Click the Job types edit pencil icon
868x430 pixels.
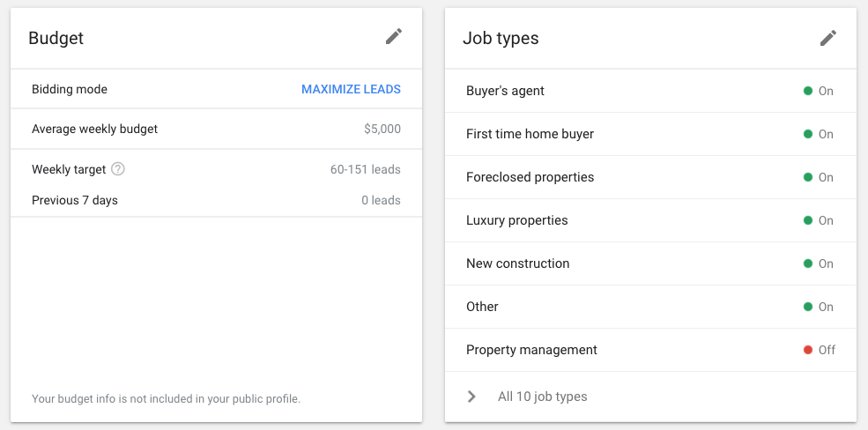click(827, 38)
